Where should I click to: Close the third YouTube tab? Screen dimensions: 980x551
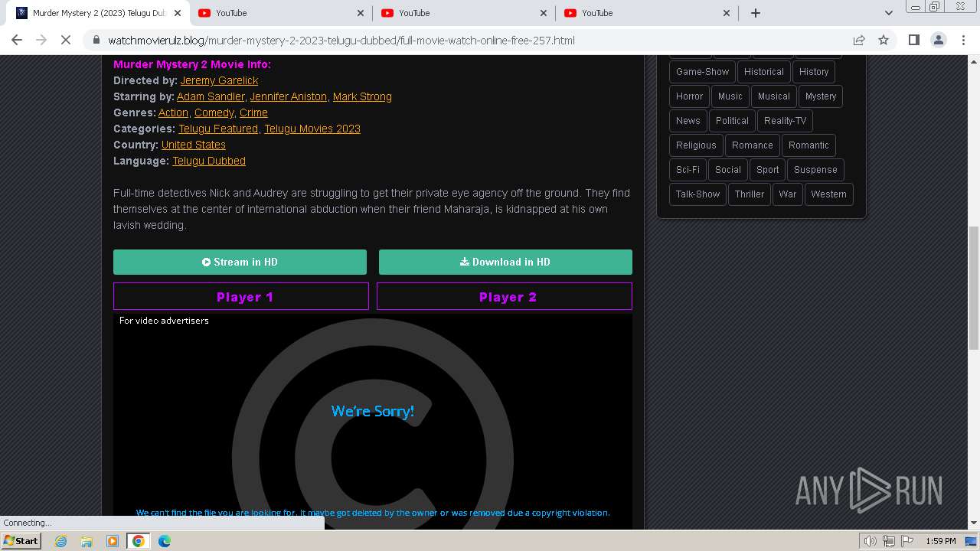727,13
